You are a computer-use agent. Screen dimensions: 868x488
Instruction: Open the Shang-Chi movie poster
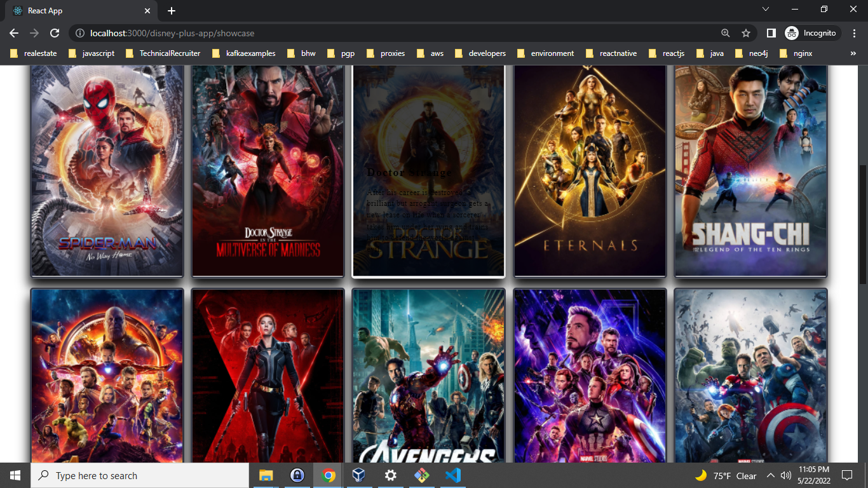coord(751,170)
